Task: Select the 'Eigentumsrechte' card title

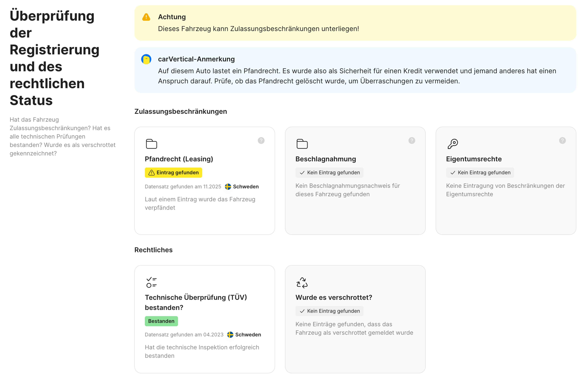Action: 474,159
